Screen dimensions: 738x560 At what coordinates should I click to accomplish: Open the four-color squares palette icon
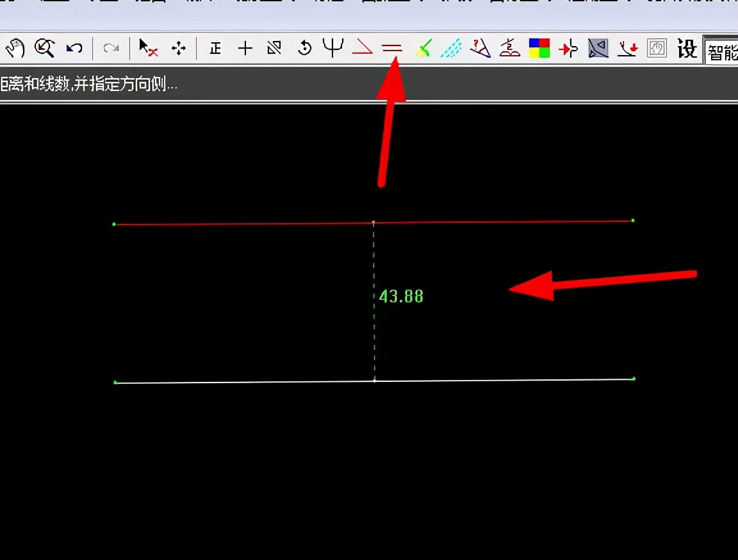tap(539, 48)
